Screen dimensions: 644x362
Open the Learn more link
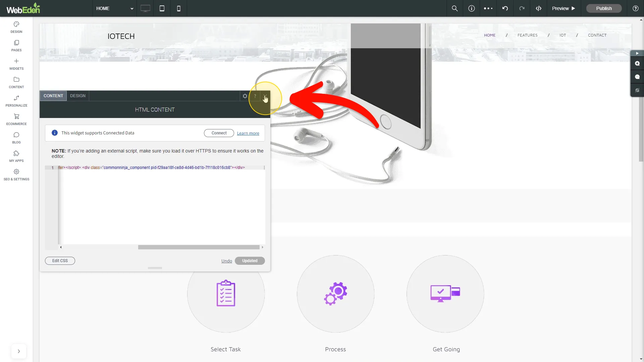tap(248, 133)
